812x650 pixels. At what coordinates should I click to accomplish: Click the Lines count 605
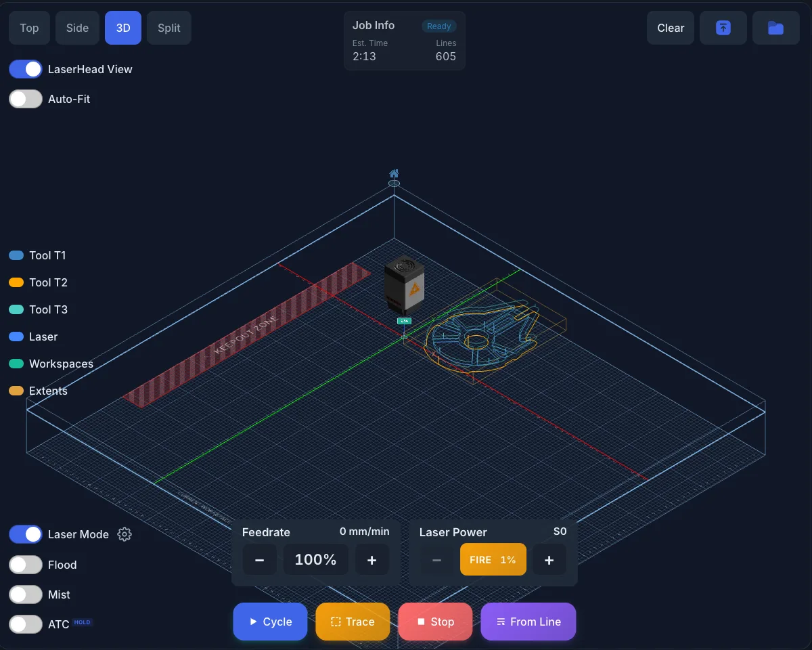point(446,56)
